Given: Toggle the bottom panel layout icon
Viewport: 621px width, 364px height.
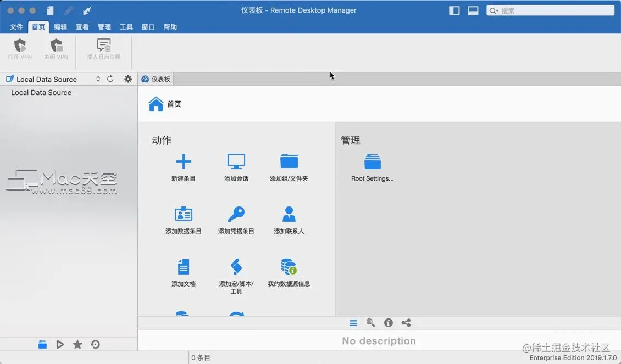Looking at the screenshot, I should (x=473, y=10).
